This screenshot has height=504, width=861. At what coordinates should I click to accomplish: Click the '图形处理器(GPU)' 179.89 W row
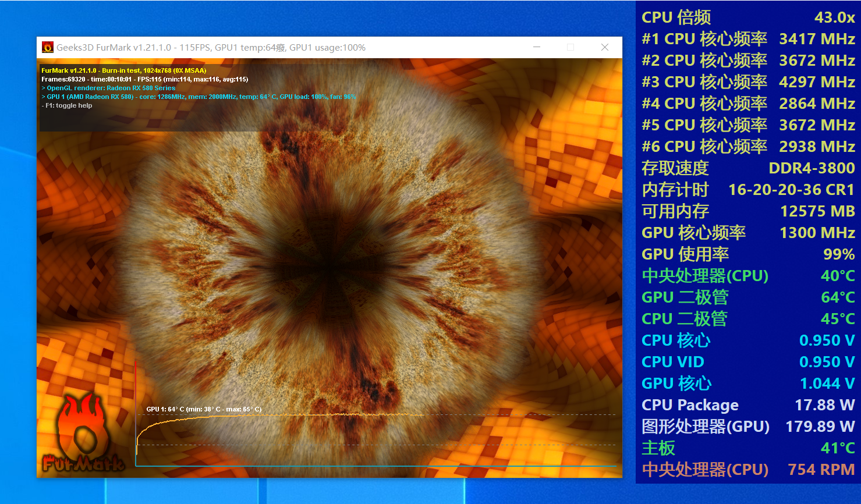tap(748, 427)
